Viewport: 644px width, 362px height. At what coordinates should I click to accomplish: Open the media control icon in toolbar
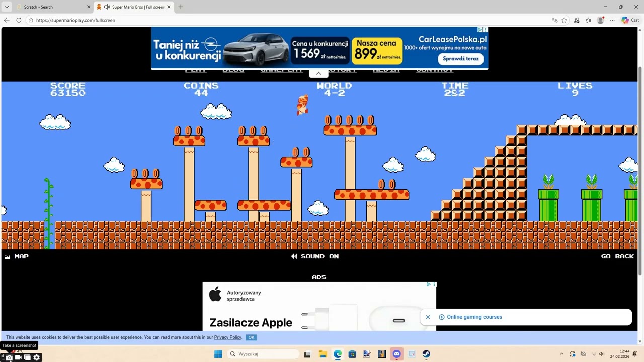click(x=576, y=20)
